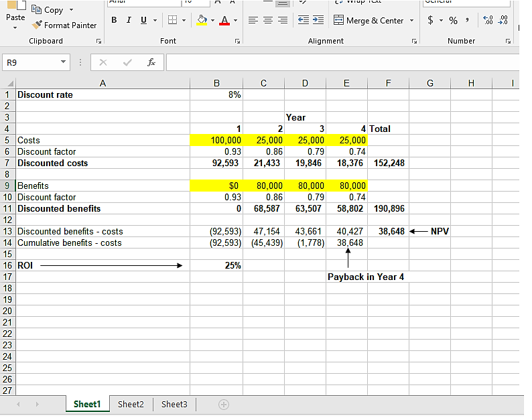Screen dimensions: 532x420
Task: Increase the indent
Action: click(x=318, y=20)
